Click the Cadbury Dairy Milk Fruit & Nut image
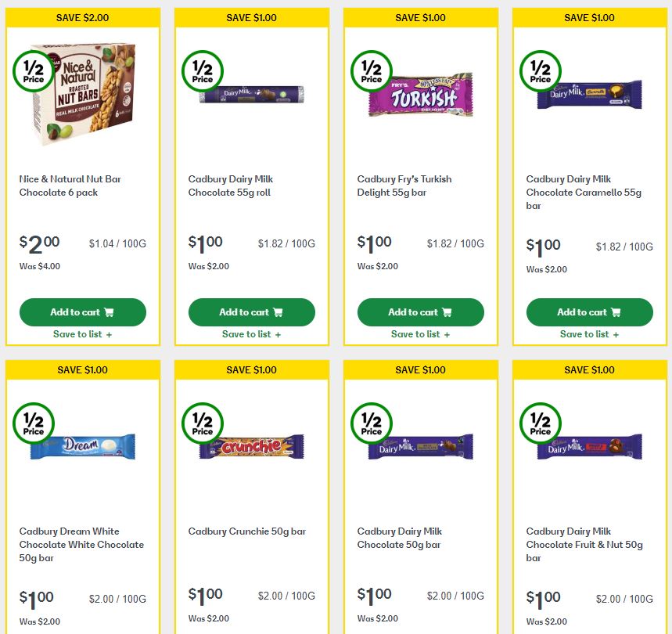The width and height of the screenshot is (672, 634). click(589, 446)
